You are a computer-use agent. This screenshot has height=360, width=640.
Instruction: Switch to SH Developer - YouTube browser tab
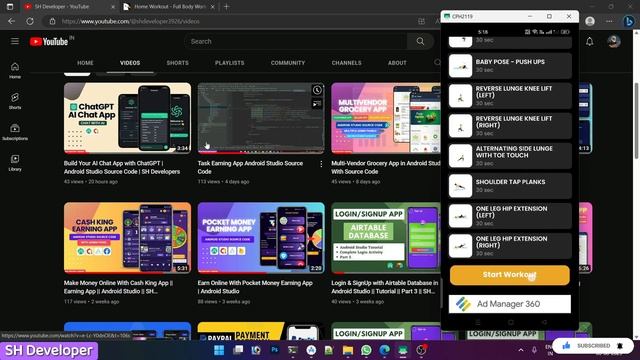click(x=69, y=7)
